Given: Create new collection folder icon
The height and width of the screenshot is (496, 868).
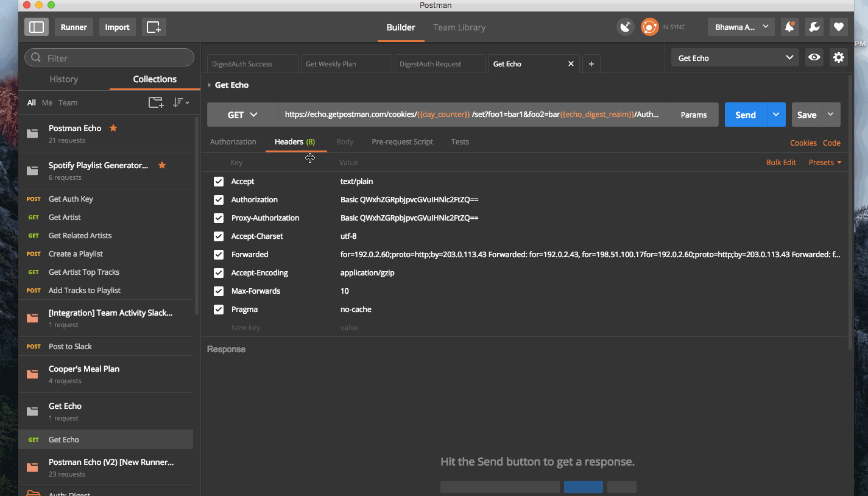Looking at the screenshot, I should click(156, 102).
